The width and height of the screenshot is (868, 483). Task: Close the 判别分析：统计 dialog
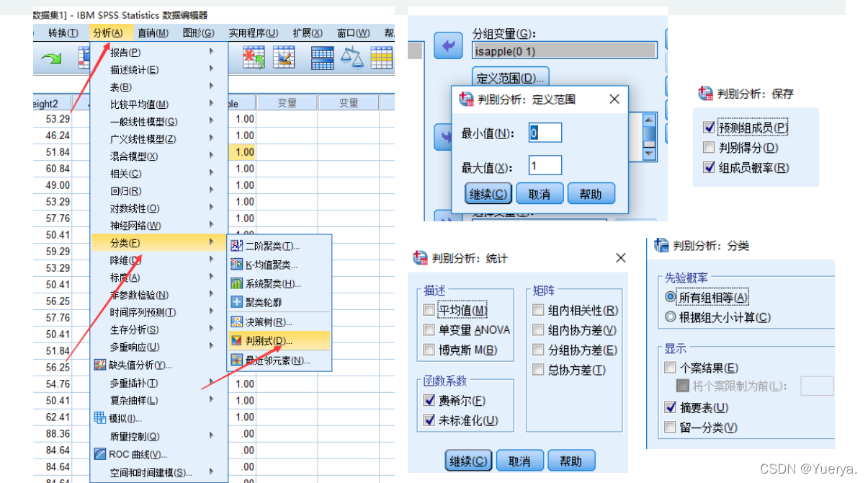point(621,258)
